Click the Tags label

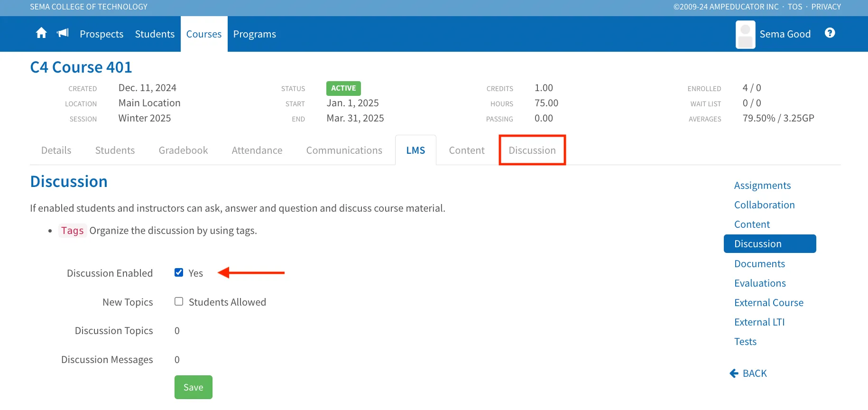click(x=72, y=231)
